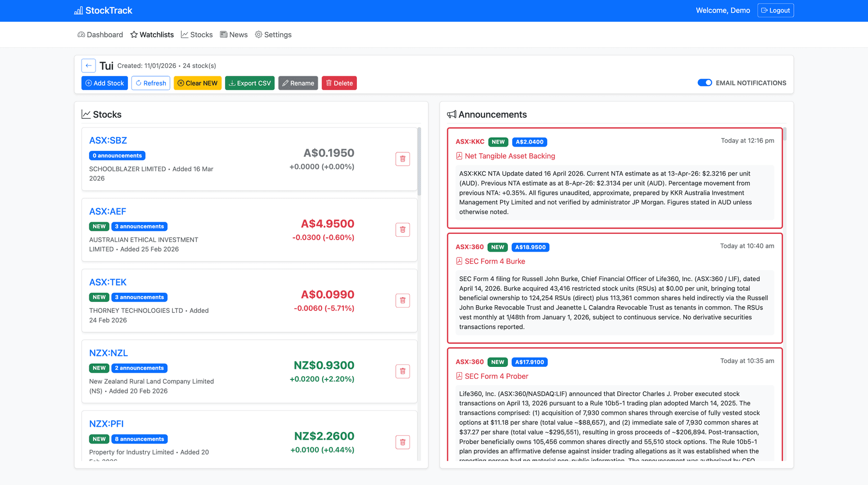Click the A$17.9100 price badge

coord(529,362)
